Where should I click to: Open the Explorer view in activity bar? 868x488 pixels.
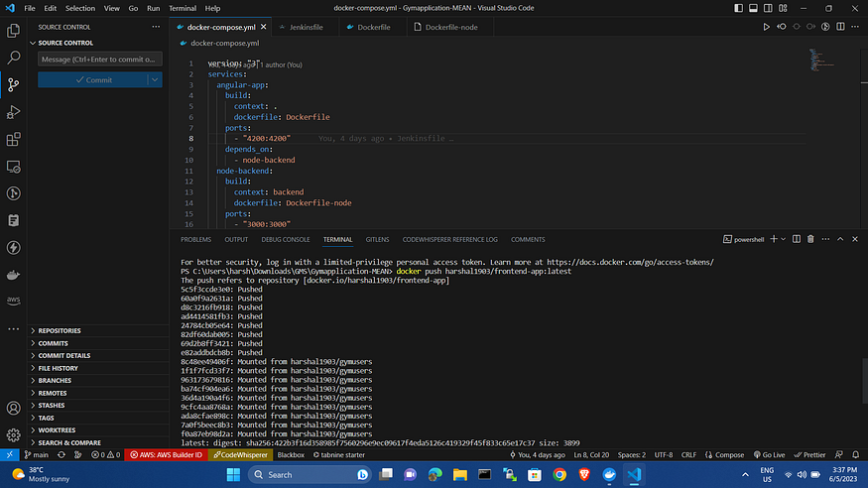point(13,31)
